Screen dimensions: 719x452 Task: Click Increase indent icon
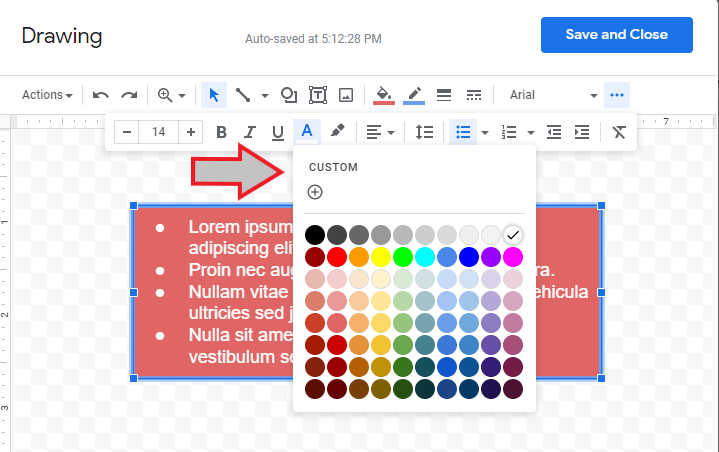(x=582, y=132)
